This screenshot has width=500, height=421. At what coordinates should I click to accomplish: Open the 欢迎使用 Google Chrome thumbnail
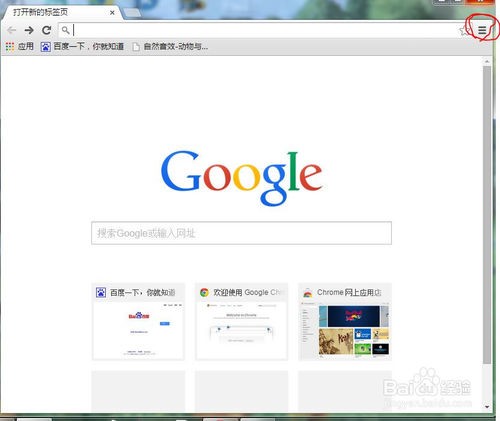point(241,322)
